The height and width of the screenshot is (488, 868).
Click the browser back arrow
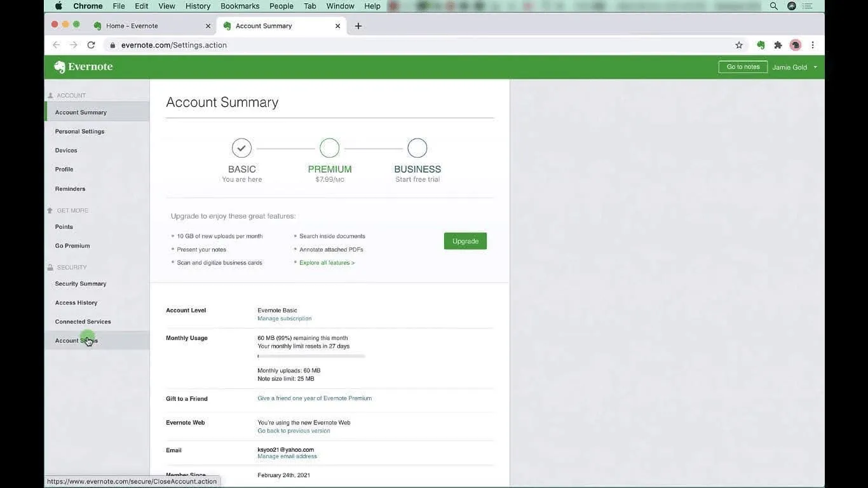[x=56, y=45]
